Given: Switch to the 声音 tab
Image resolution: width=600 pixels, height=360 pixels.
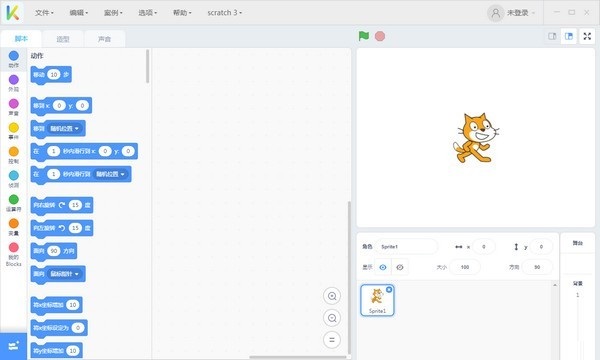Looking at the screenshot, I should [104, 39].
